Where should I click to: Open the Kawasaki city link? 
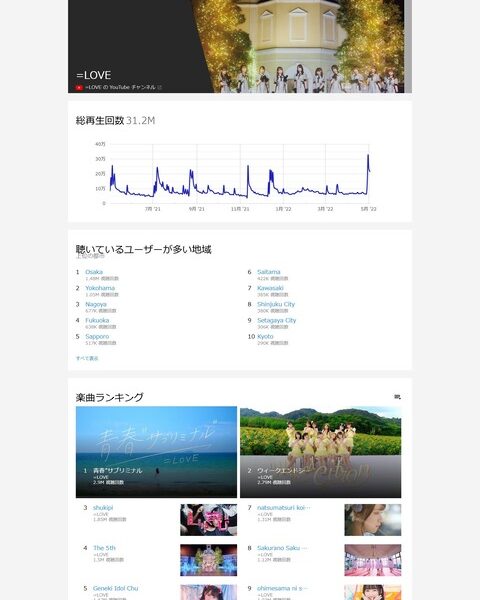(x=270, y=288)
